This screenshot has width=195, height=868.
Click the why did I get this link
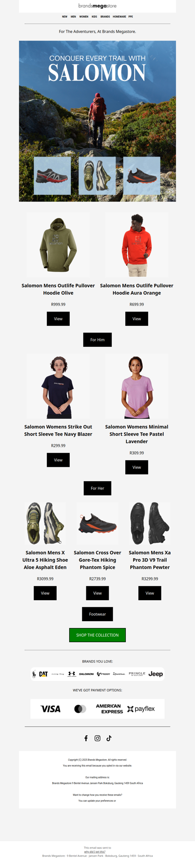(x=95, y=851)
